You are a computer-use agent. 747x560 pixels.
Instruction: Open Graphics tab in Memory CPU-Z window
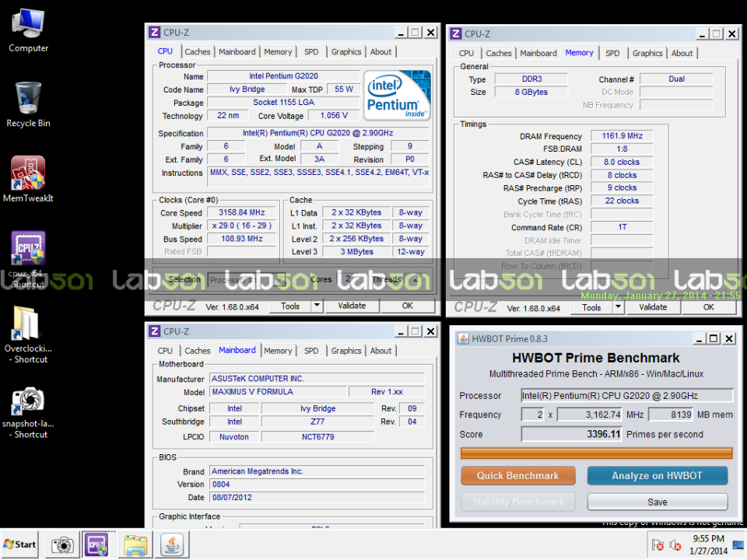coord(647,54)
